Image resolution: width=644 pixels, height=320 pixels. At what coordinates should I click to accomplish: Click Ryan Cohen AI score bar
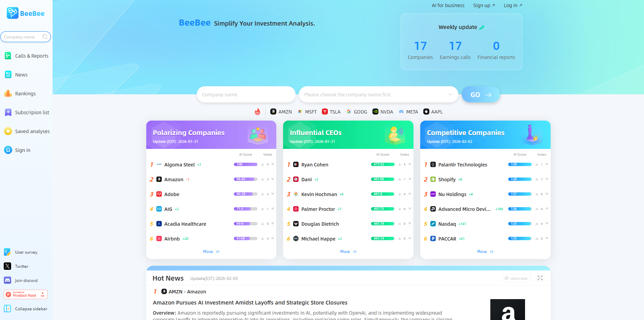coord(383,164)
